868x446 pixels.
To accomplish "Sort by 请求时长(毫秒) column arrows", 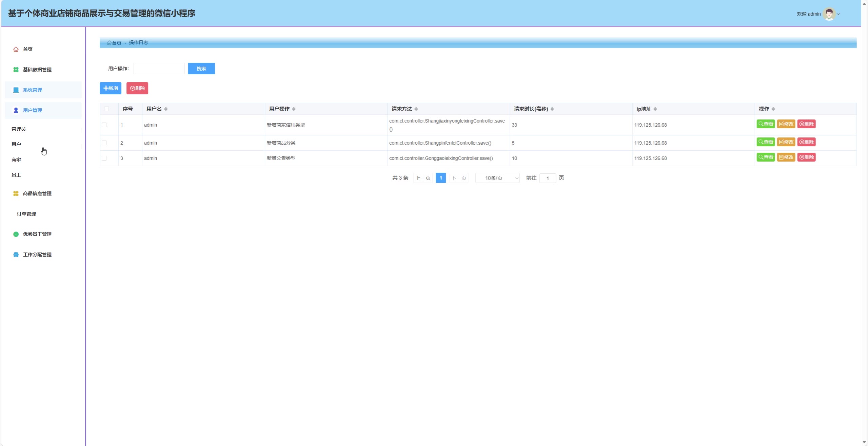I will click(552, 109).
